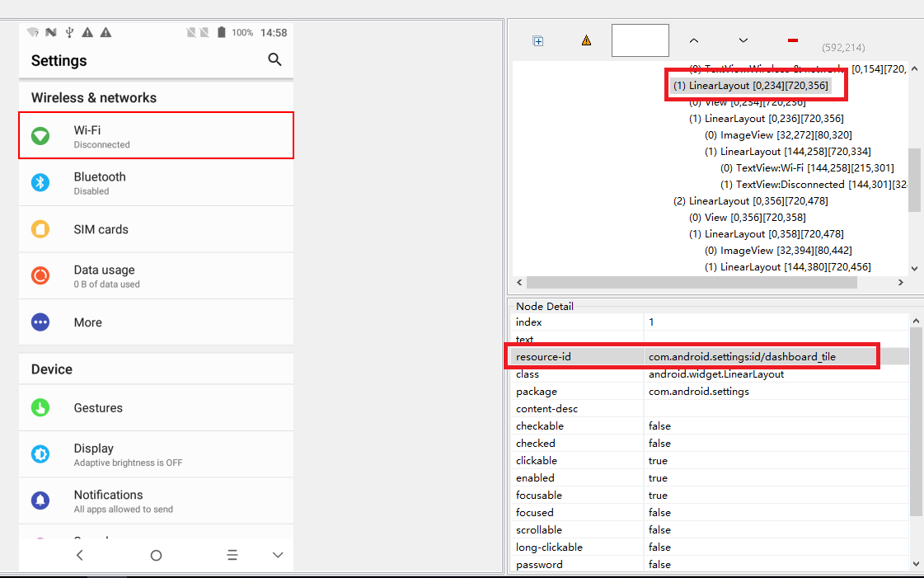
Task: Click the chevron arrow in the navigation bar
Action: click(x=277, y=555)
